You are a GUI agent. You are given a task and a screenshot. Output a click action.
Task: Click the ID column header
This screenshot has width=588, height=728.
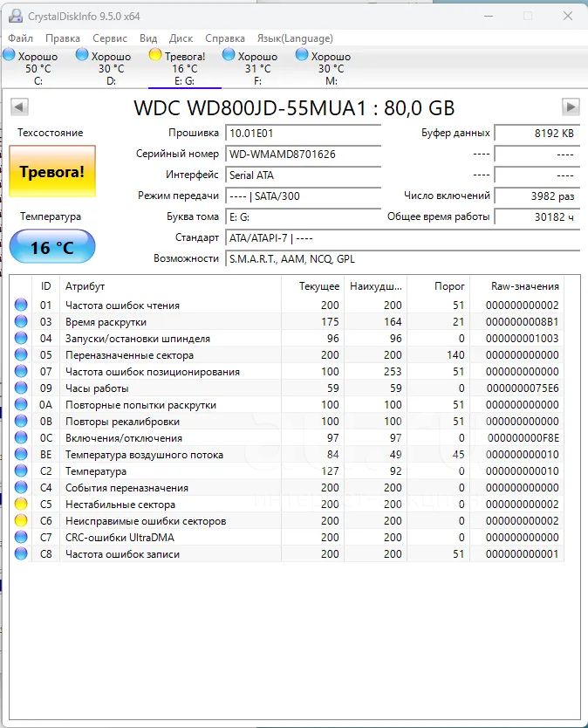point(45,286)
